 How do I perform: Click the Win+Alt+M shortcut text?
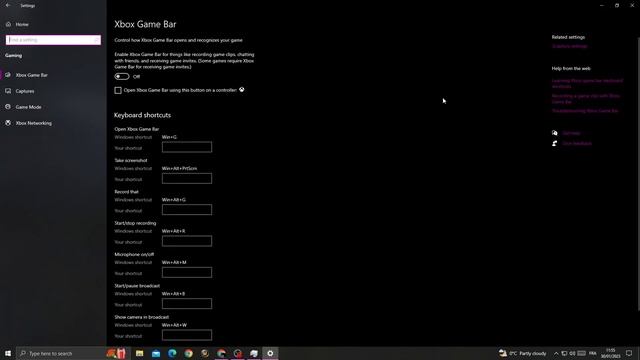[174, 262]
